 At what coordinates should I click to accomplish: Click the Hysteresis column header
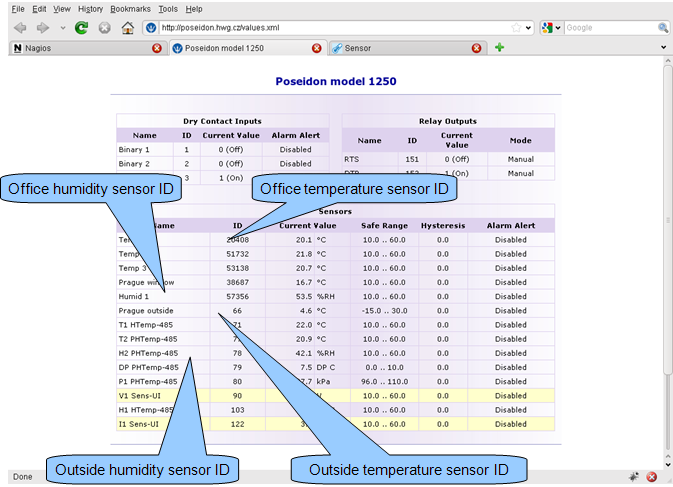tap(443, 226)
